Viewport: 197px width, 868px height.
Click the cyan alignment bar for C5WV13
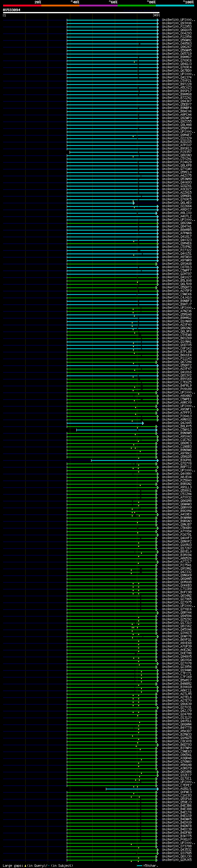117,430
